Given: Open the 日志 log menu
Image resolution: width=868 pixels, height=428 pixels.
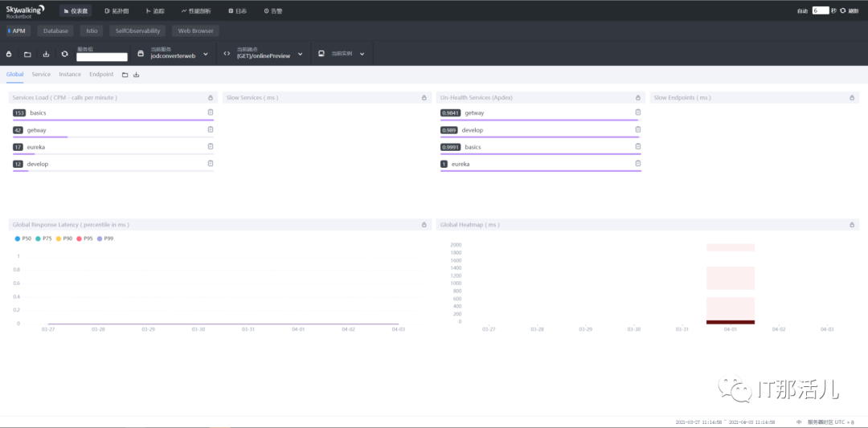Looking at the screenshot, I should point(237,10).
